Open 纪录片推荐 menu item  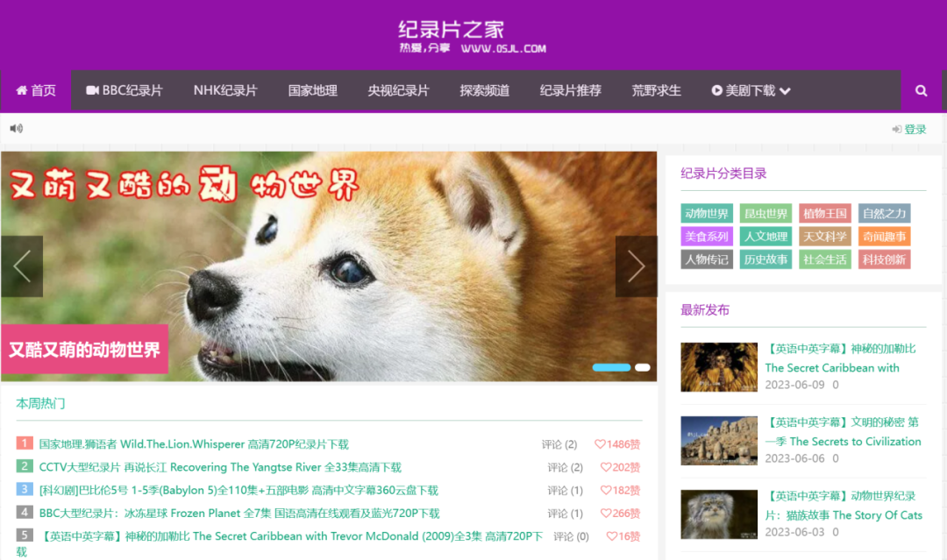[571, 90]
